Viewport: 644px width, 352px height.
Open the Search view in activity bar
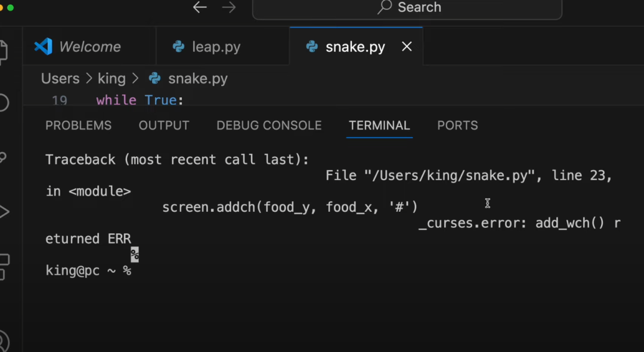(x=3, y=103)
